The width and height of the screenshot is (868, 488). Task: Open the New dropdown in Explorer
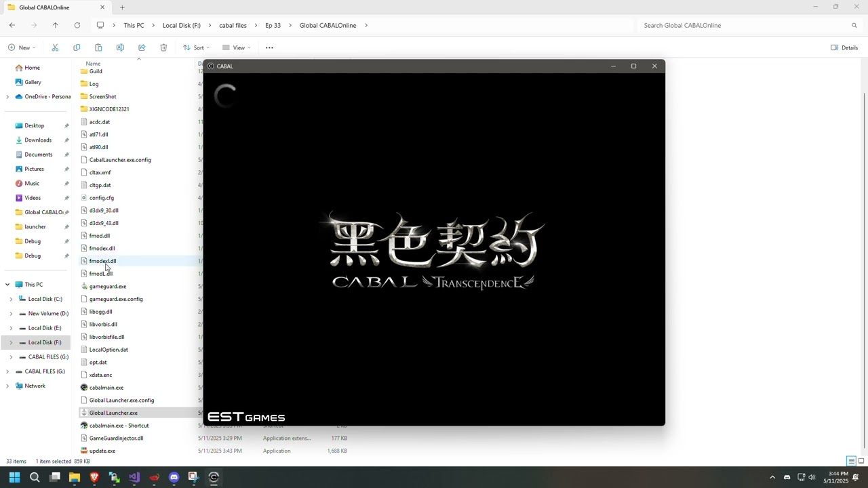22,47
